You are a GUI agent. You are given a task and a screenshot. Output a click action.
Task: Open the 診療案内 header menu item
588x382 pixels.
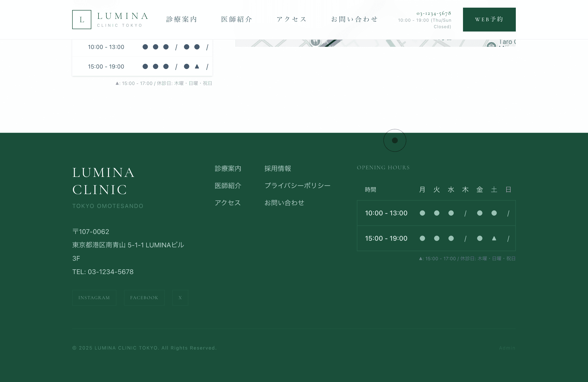coord(182,19)
